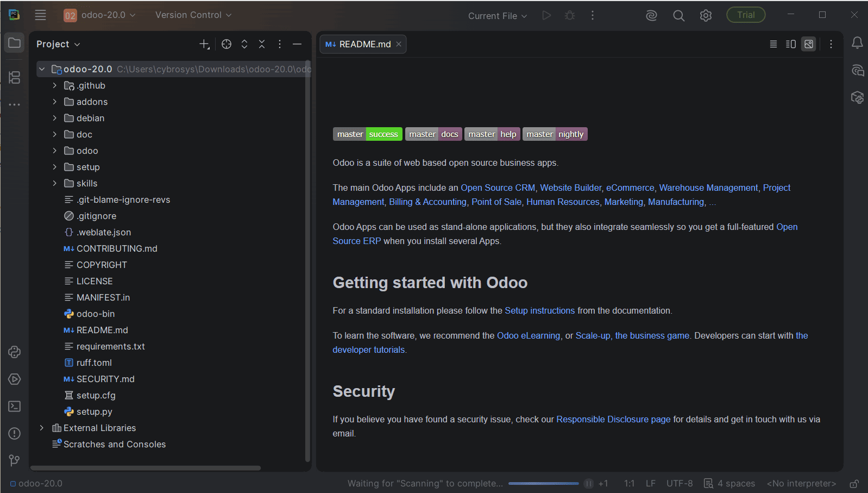Open editor tab options kebab menu
This screenshot has width=868, height=493.
(x=831, y=44)
